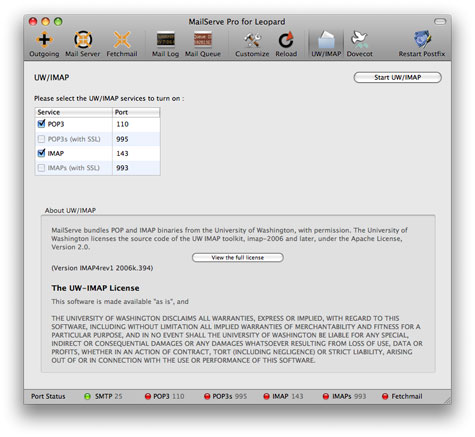Open the Outgoing settings icon

[x=44, y=44]
